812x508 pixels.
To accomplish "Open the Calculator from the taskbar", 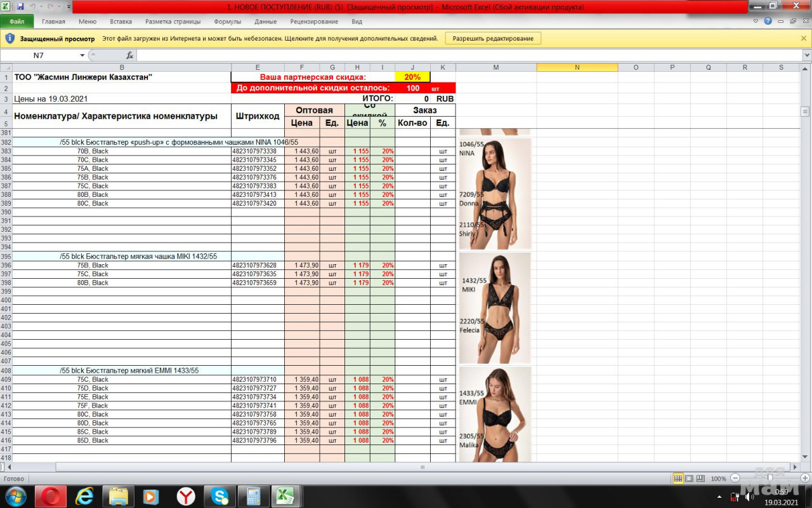I will (254, 496).
